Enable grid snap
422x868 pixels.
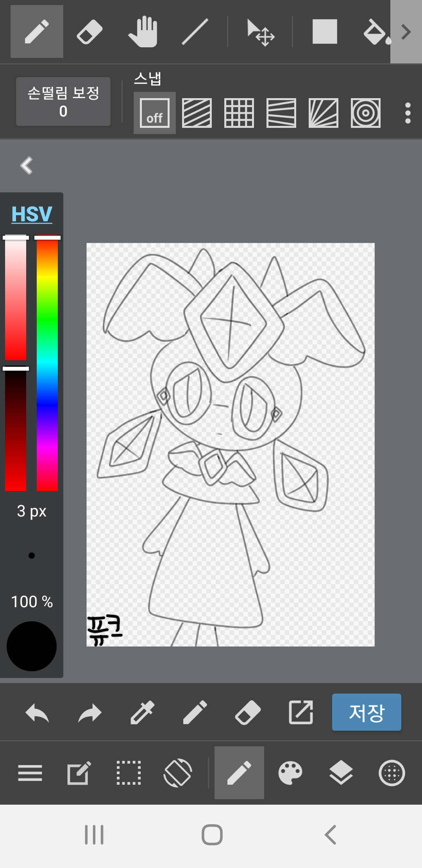point(239,113)
